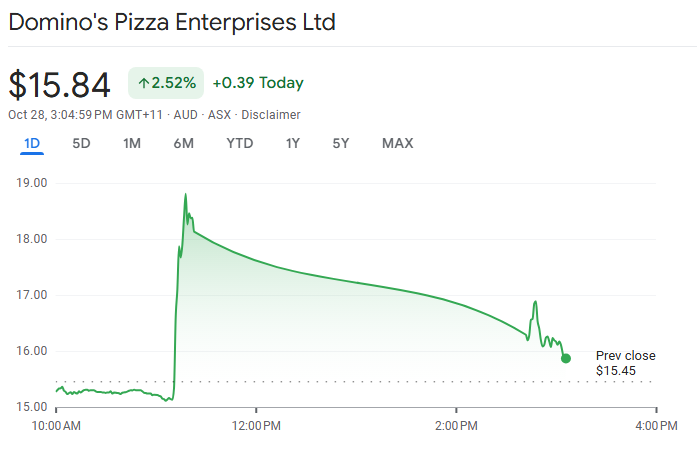
Task: Open the MAX time range
Action: coord(397,143)
